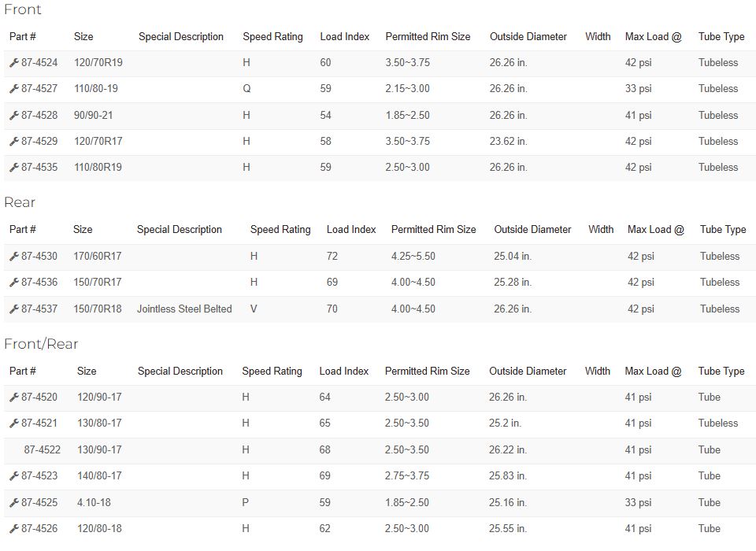Click the wrench icon beside part 87-4524

click(14, 63)
